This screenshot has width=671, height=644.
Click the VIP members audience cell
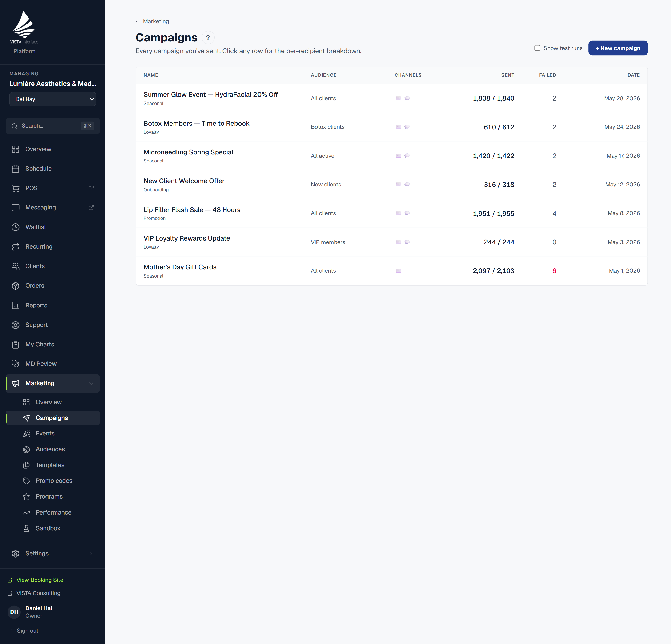coord(328,242)
